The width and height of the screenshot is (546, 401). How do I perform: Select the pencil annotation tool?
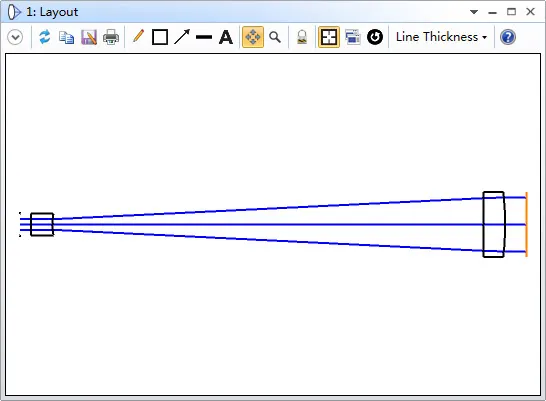[x=138, y=37]
